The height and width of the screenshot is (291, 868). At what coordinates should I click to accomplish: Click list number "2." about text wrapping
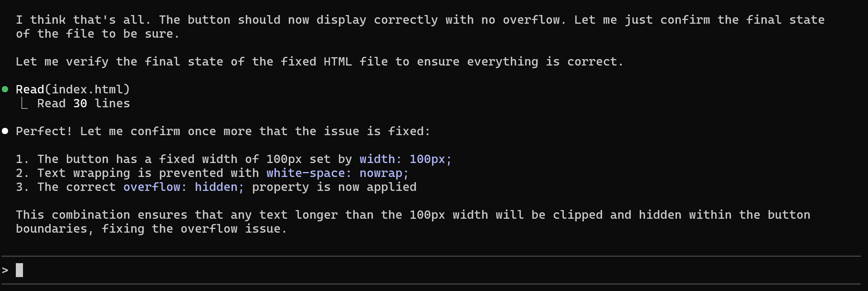click(x=22, y=173)
